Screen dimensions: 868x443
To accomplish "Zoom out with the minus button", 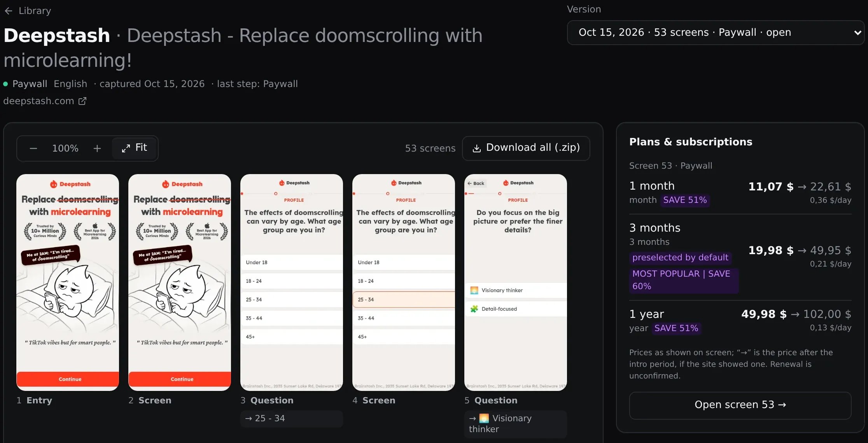I will click(x=33, y=148).
